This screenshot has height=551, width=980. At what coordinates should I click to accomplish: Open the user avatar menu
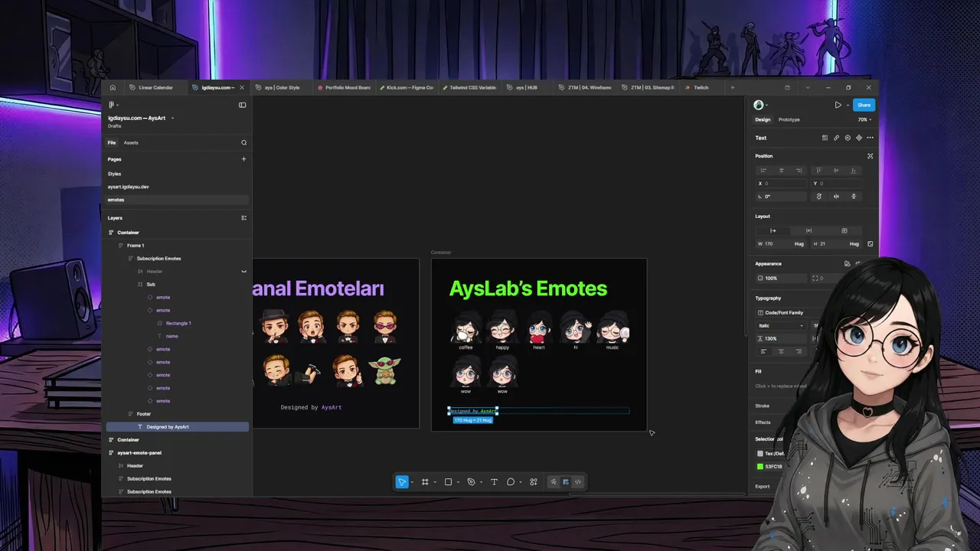[x=759, y=105]
